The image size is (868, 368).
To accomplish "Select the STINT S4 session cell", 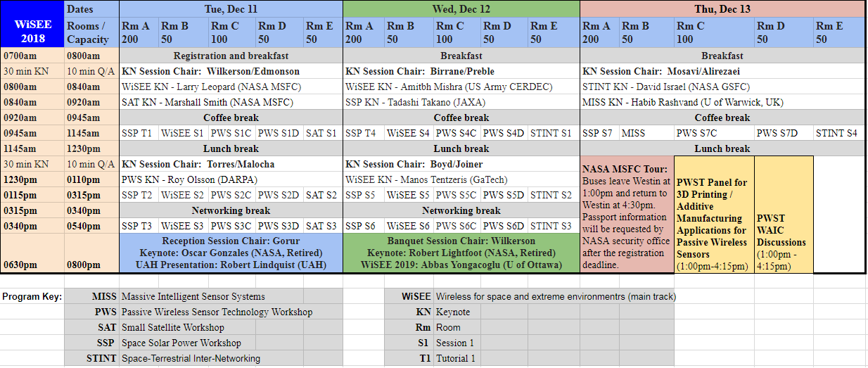I will (x=838, y=133).
